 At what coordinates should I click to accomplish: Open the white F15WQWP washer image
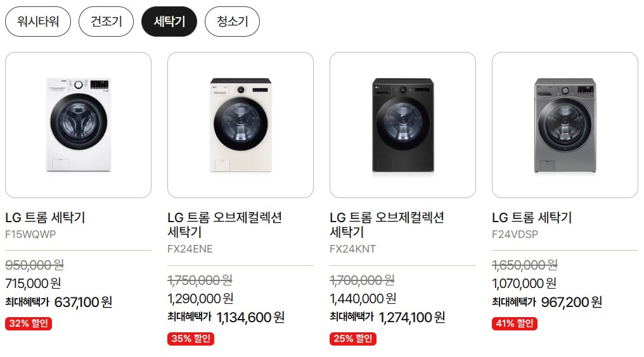point(78,125)
